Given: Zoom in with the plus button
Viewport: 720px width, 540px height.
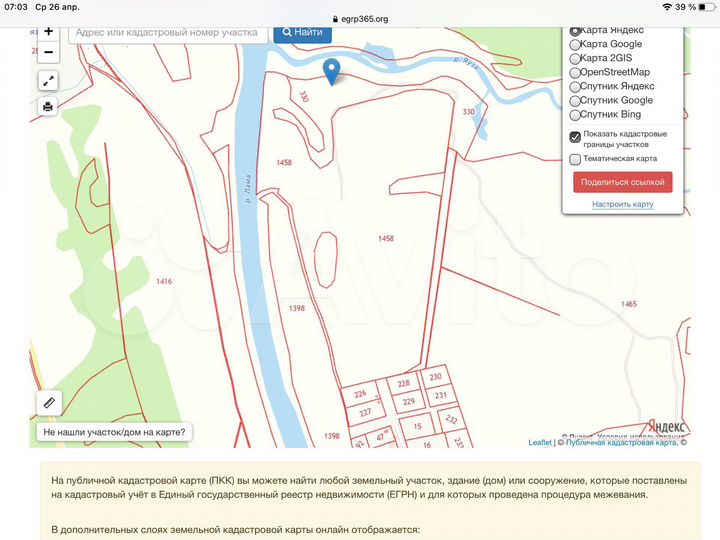Looking at the screenshot, I should pos(48,32).
